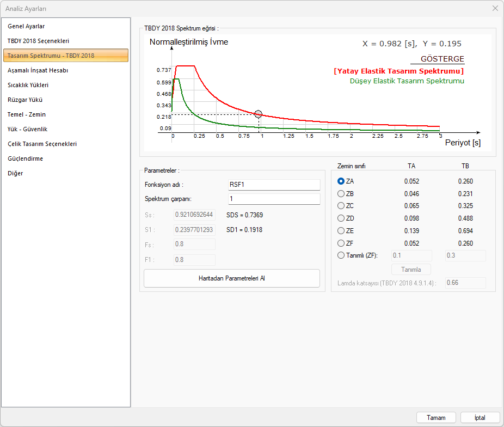Select Düşey Elastik Tasarım Spektrumu legend entry
Screen dimensions: 504x427
tap(407, 81)
